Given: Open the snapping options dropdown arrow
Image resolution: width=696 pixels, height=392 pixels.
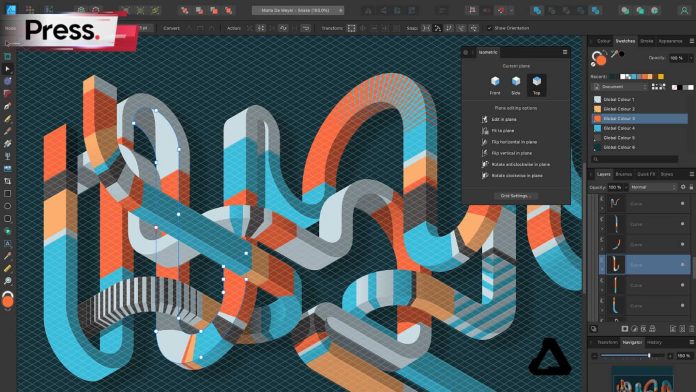Looking at the screenshot, I should (511, 10).
